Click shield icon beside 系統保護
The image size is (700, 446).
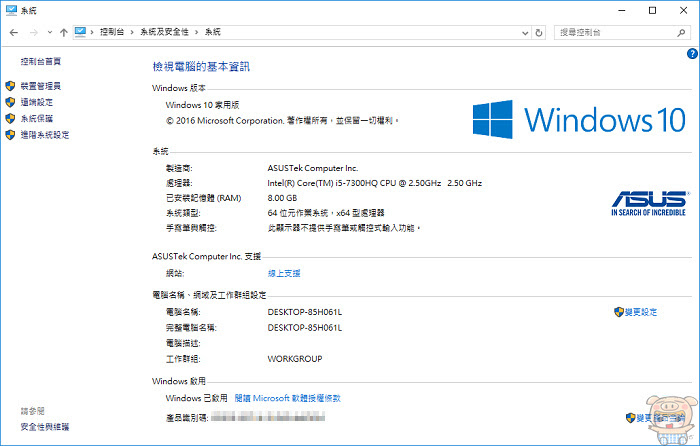tap(10, 118)
